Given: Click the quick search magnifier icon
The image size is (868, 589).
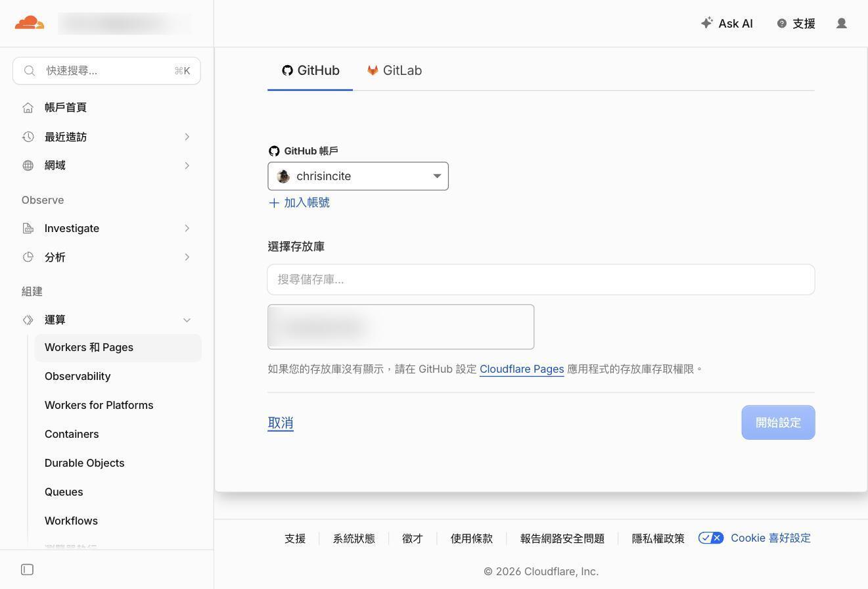Looking at the screenshot, I should point(30,71).
